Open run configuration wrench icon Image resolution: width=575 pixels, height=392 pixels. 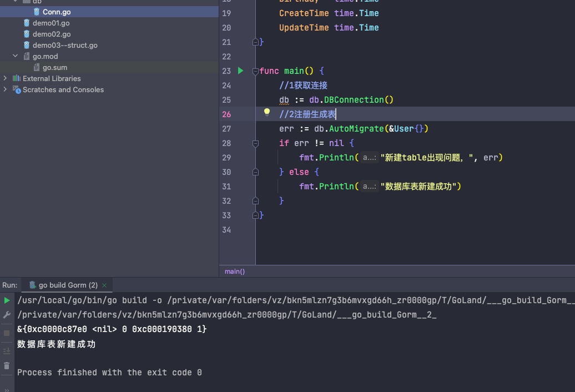pyautogui.click(x=7, y=315)
